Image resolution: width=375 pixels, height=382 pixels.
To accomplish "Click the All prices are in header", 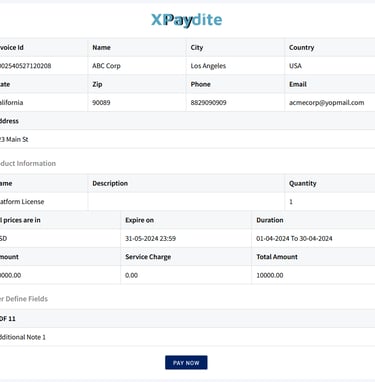I will click(x=20, y=220).
